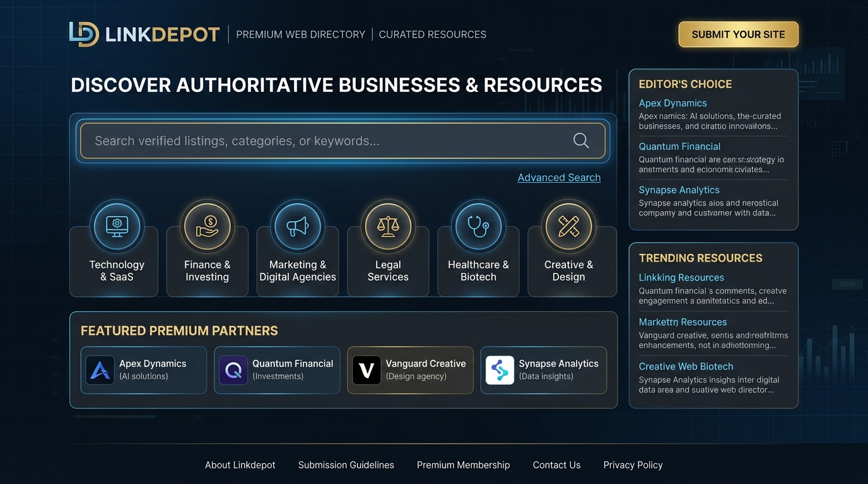Click the Apex Dynamics (AI solutions) partner text
This screenshot has height=484, width=868.
pyautogui.click(x=153, y=370)
